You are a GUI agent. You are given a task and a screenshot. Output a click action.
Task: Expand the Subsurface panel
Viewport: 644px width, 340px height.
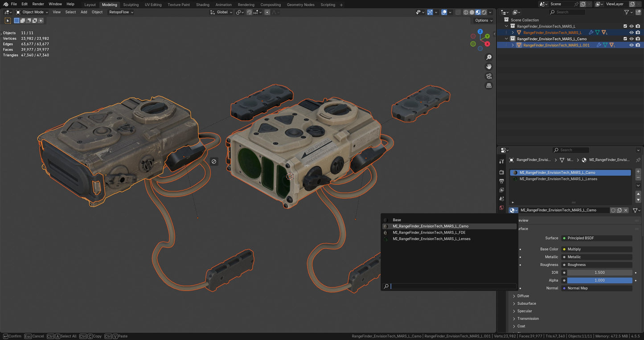pos(526,303)
